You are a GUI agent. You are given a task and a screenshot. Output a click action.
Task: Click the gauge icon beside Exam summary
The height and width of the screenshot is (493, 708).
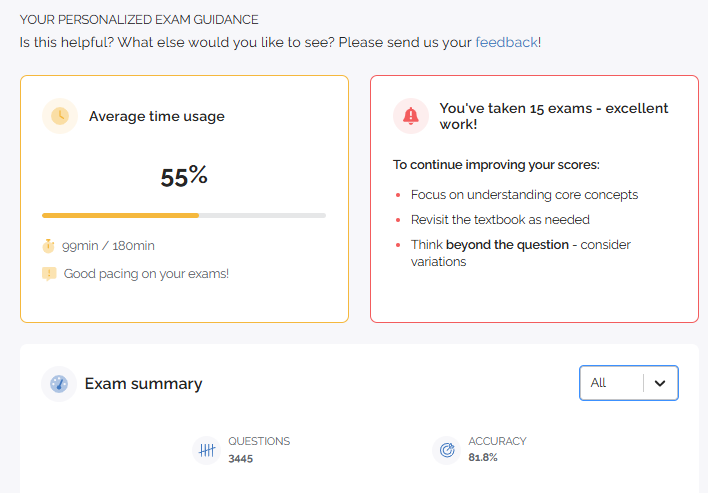59,384
